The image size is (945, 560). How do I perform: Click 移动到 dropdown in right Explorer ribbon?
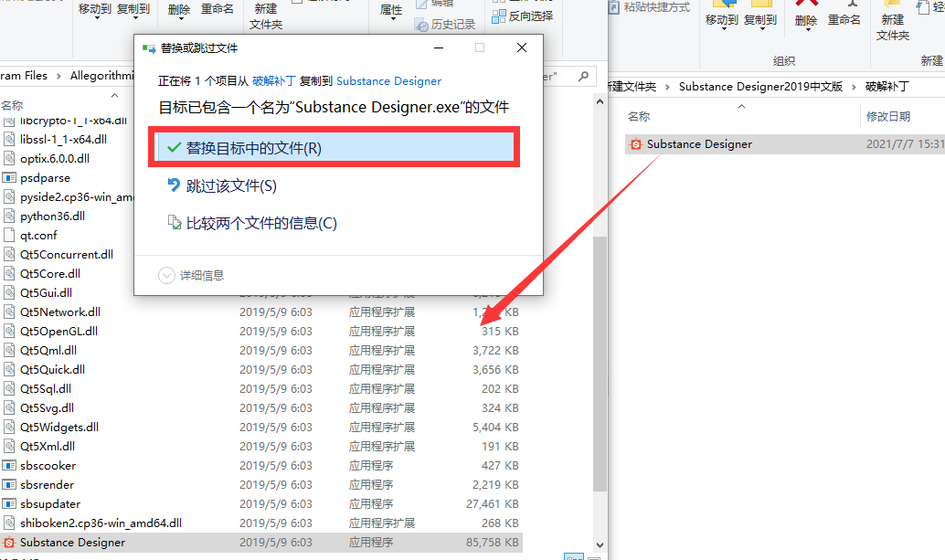click(722, 22)
